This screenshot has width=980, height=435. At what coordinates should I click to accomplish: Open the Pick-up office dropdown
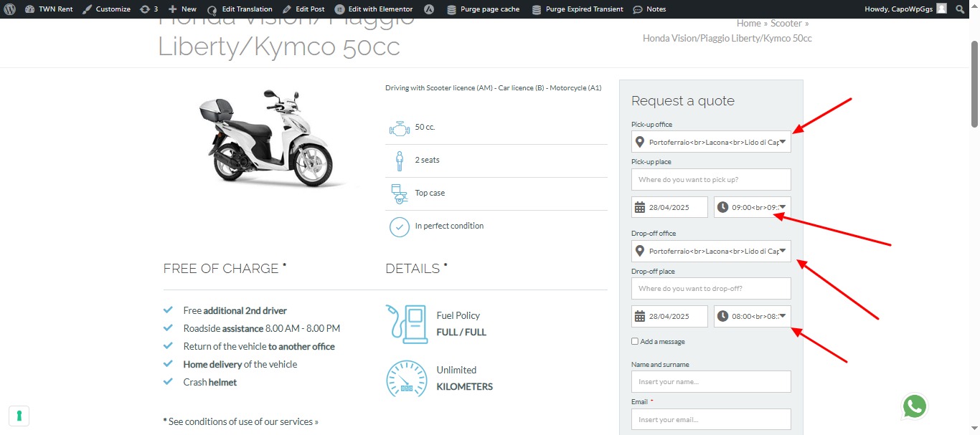(x=711, y=142)
